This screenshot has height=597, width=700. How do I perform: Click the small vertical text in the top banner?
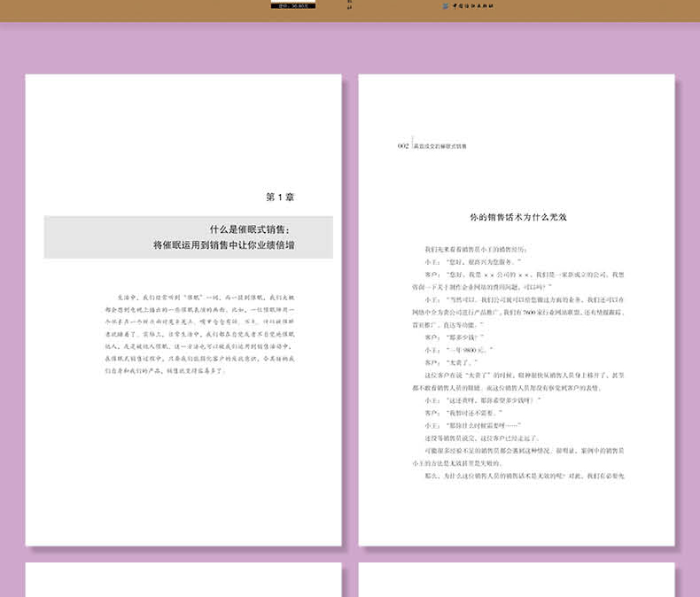point(348,4)
